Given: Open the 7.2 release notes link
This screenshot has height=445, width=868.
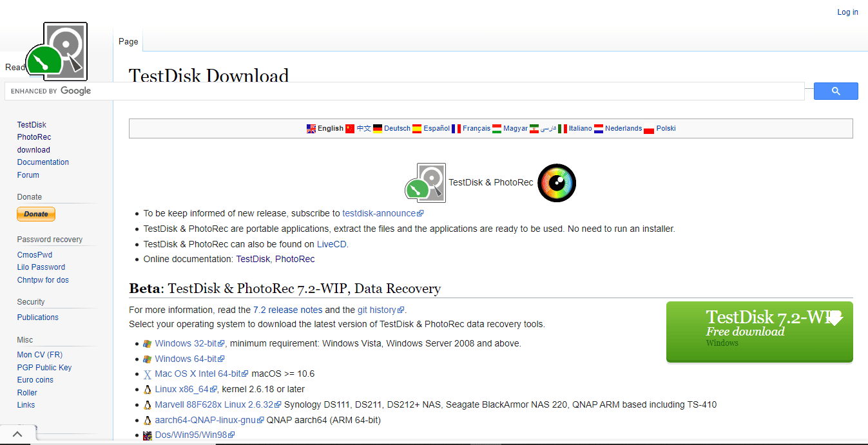Looking at the screenshot, I should point(287,310).
